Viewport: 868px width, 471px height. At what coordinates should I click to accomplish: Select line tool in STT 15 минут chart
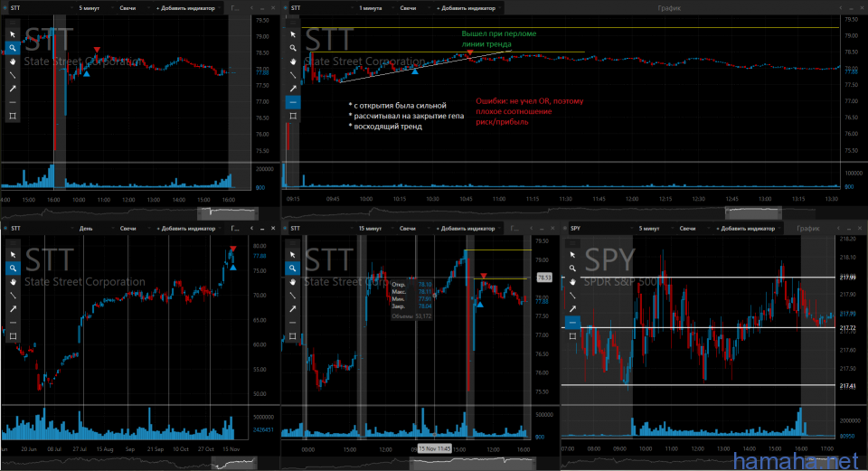[x=292, y=296]
